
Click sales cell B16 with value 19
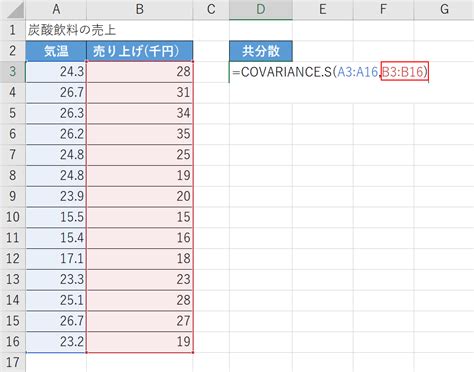pyautogui.click(x=140, y=342)
